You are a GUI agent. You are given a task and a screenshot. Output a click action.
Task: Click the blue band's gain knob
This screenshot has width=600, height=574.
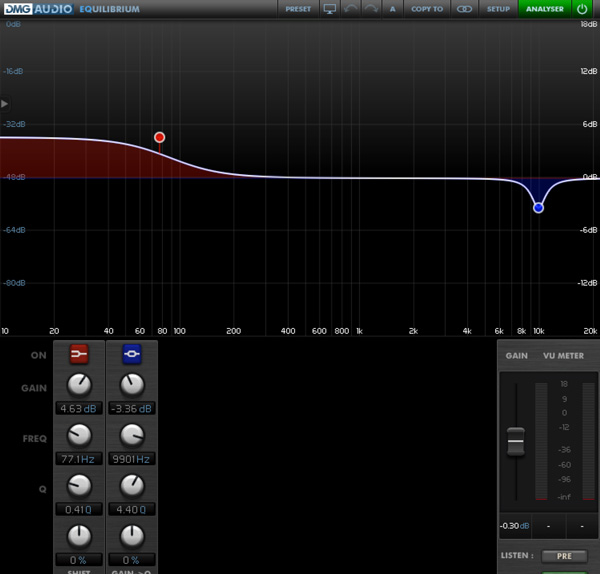(x=131, y=385)
